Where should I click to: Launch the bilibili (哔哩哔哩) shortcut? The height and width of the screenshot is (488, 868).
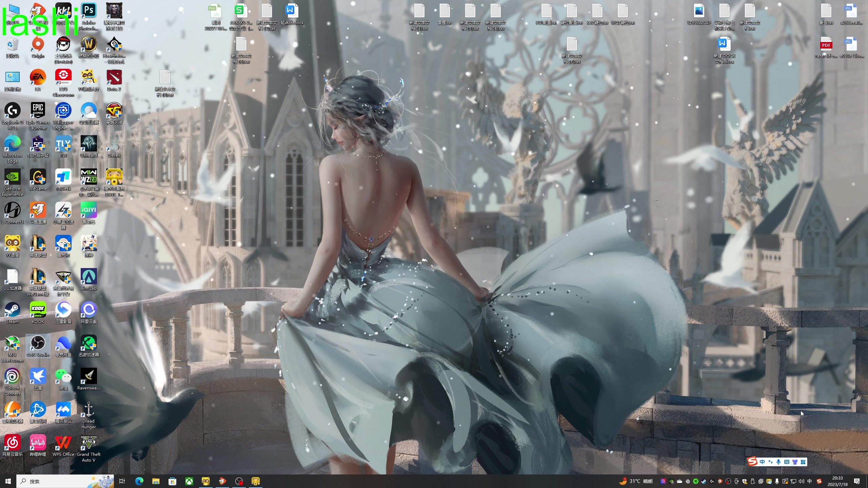point(38,446)
